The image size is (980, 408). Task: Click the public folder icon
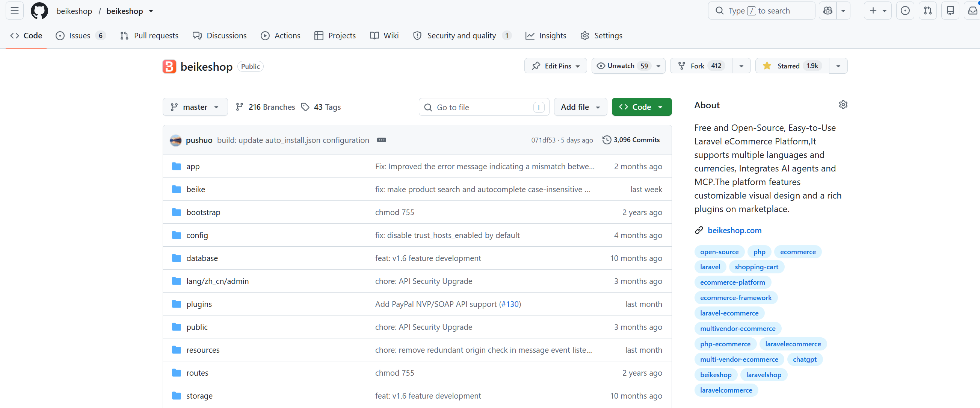[x=176, y=327]
